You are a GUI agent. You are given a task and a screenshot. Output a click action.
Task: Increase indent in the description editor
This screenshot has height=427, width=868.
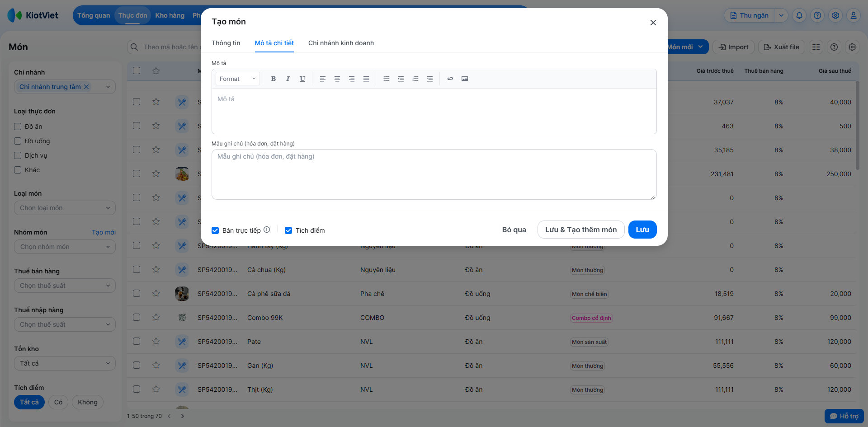401,79
